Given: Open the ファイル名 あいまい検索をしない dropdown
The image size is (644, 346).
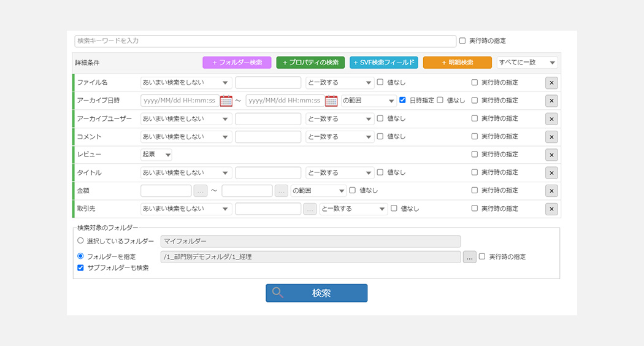Looking at the screenshot, I should [186, 82].
